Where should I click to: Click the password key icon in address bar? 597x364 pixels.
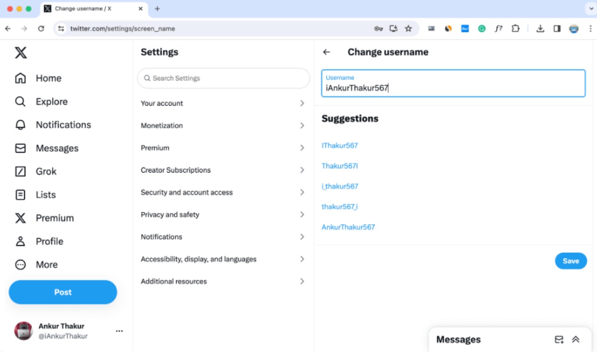click(378, 28)
